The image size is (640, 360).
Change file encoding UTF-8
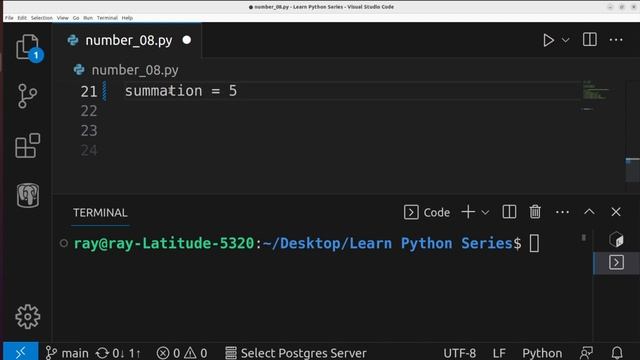coord(460,353)
